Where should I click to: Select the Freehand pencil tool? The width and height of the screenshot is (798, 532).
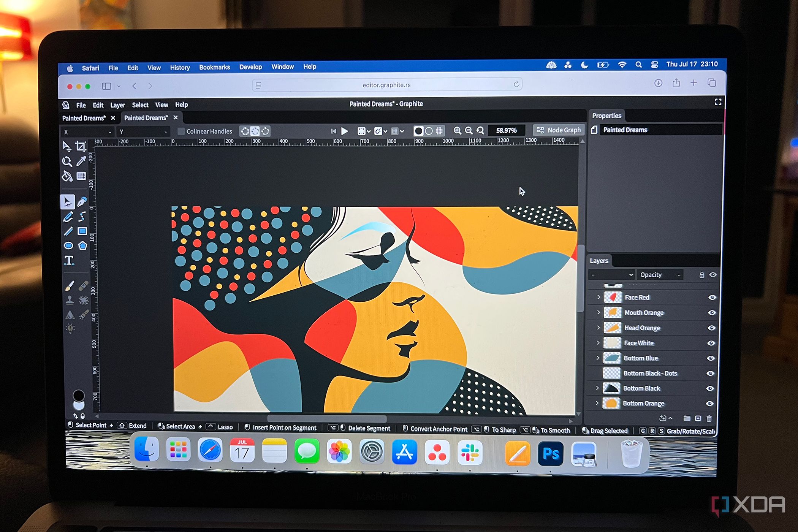[68, 217]
